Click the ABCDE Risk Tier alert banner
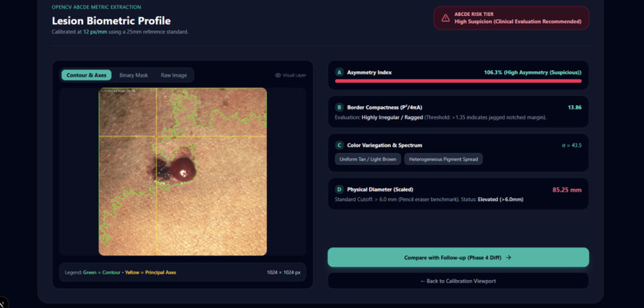The height and width of the screenshot is (308, 644). [x=511, y=18]
